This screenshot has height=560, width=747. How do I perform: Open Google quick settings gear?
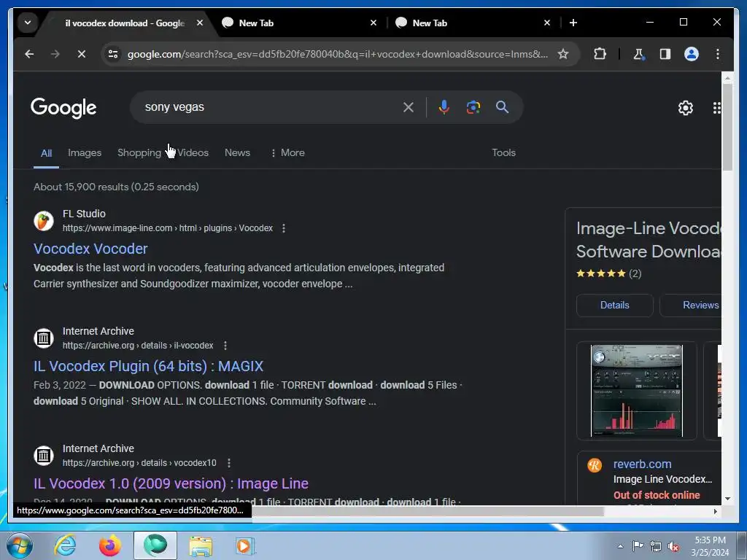point(686,108)
